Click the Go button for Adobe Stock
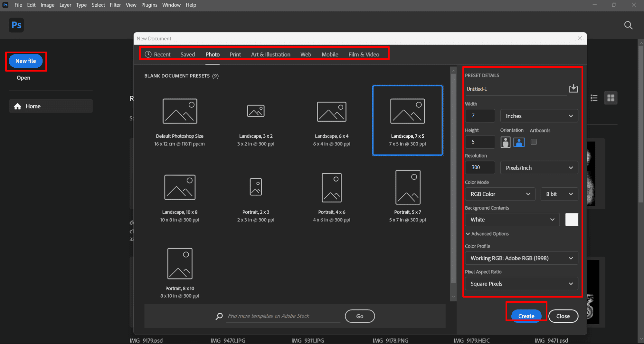The width and height of the screenshot is (644, 344). tap(360, 316)
